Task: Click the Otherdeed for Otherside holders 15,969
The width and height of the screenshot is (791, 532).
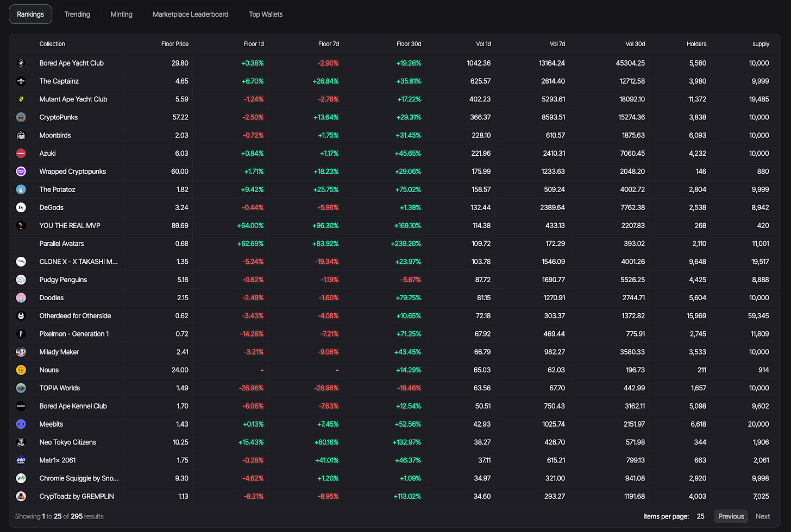Action: click(x=696, y=316)
